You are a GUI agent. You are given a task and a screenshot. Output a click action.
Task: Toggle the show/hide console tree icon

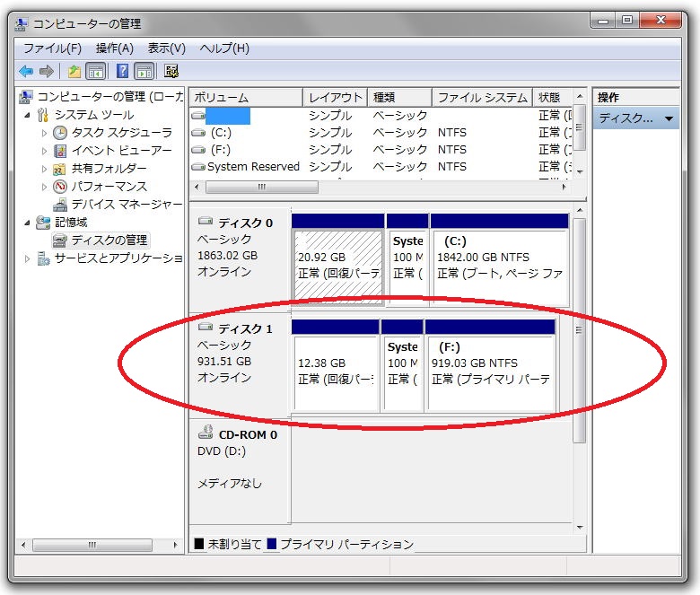pyautogui.click(x=95, y=71)
